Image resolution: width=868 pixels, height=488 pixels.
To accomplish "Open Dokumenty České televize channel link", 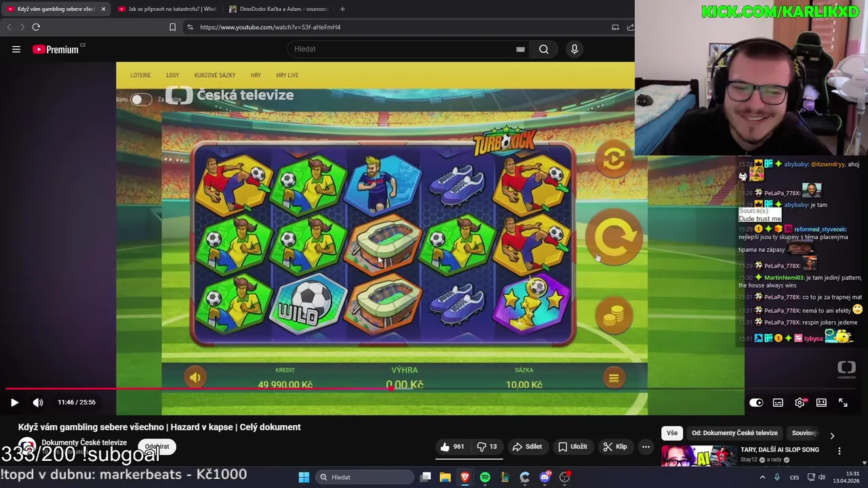I will coord(84,443).
